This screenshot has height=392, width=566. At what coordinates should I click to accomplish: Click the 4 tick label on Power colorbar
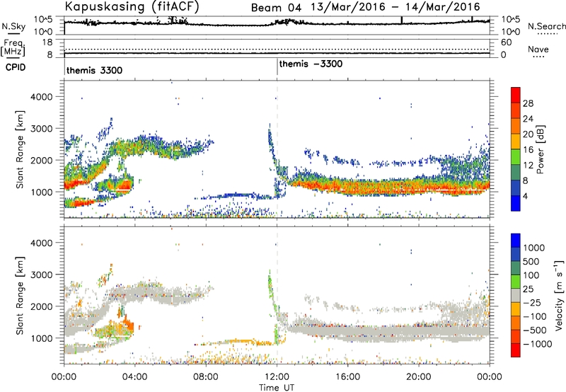pyautogui.click(x=526, y=197)
